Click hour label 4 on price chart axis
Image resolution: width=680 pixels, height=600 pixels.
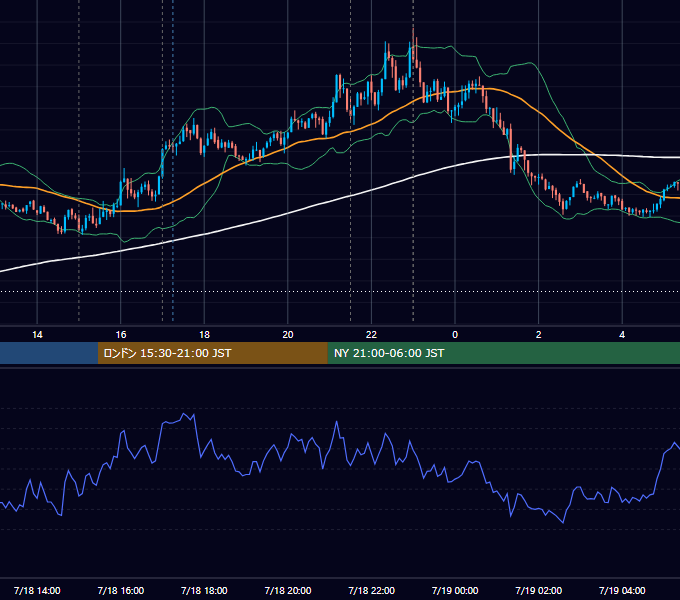(x=622, y=335)
